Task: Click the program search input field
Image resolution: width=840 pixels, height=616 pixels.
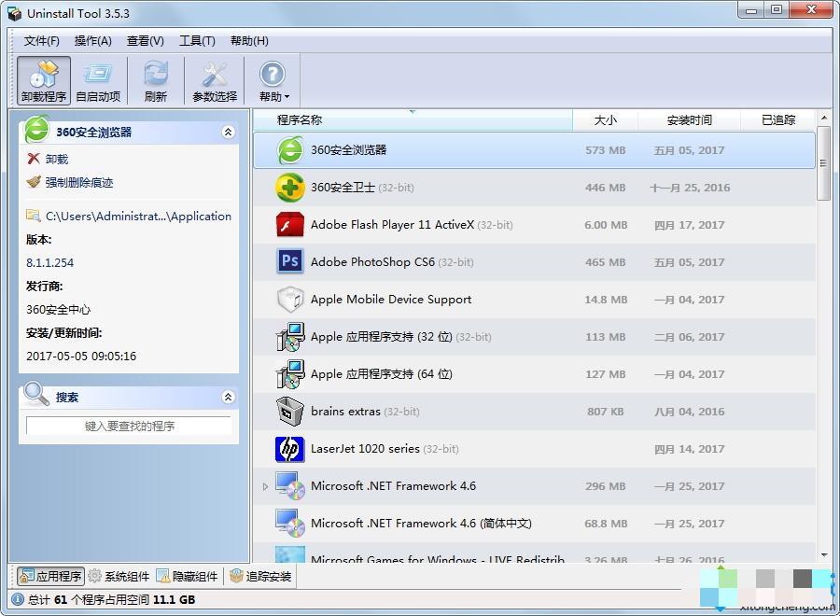Action: [129, 426]
